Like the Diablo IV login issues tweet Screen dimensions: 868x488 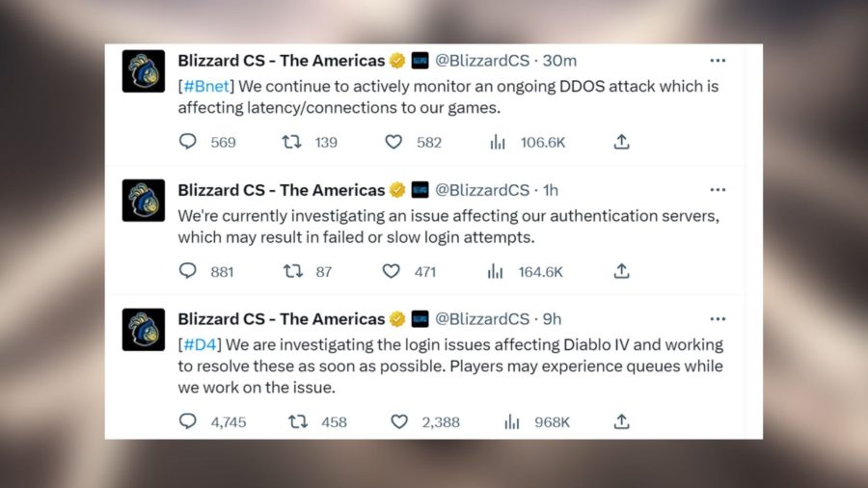tap(399, 421)
